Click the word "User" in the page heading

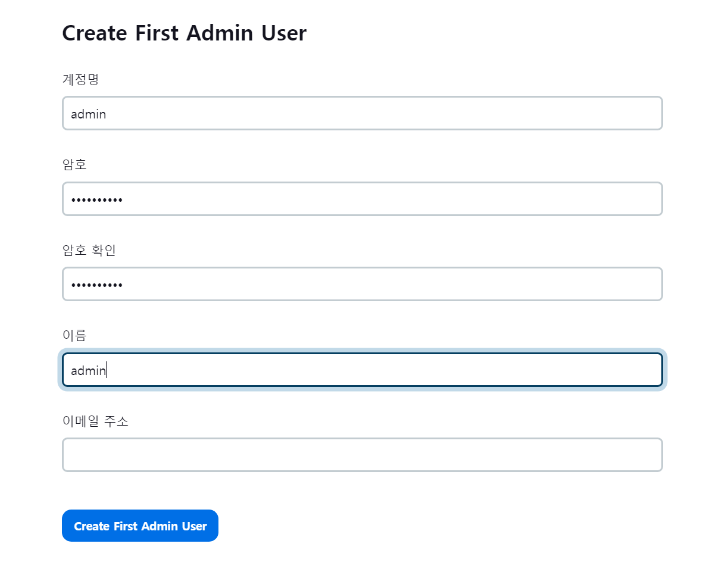coord(284,33)
